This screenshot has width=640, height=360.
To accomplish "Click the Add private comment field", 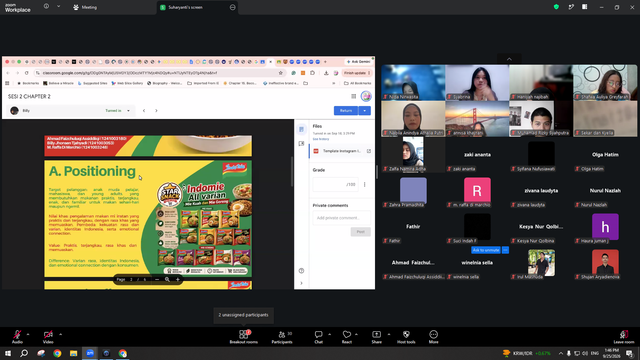I will (x=342, y=218).
